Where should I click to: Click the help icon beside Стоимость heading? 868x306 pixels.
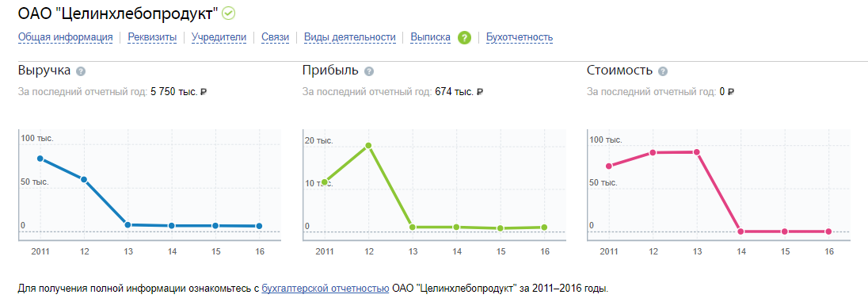(x=663, y=71)
